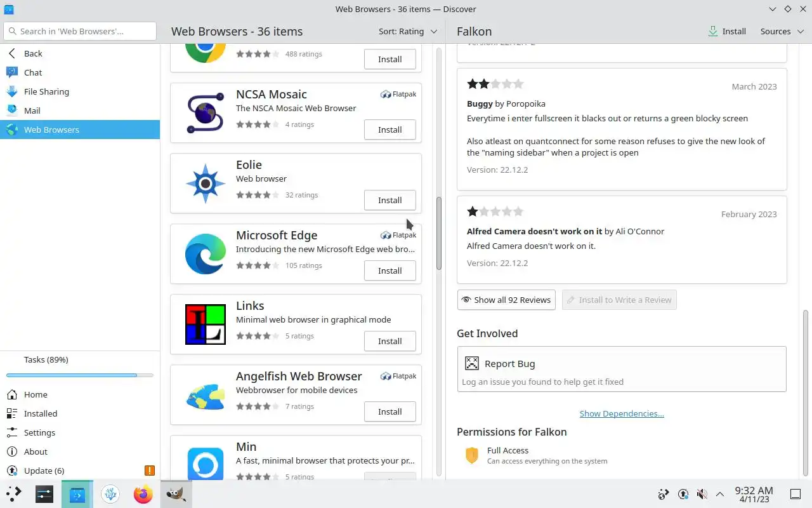Viewport: 812px width, 508px height.
Task: Click the Report Bug icon
Action: (471, 363)
